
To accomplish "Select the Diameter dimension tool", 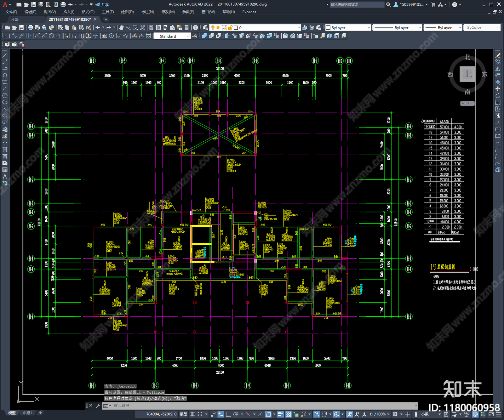I will 52,36.
